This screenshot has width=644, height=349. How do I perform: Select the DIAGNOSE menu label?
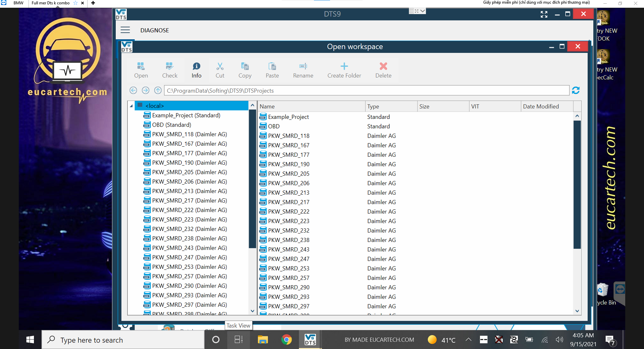[x=155, y=30]
